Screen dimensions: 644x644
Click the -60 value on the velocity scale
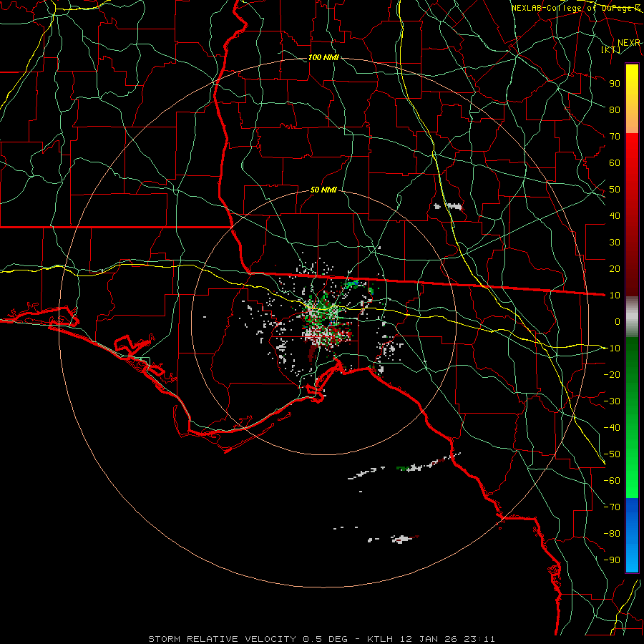click(x=612, y=481)
